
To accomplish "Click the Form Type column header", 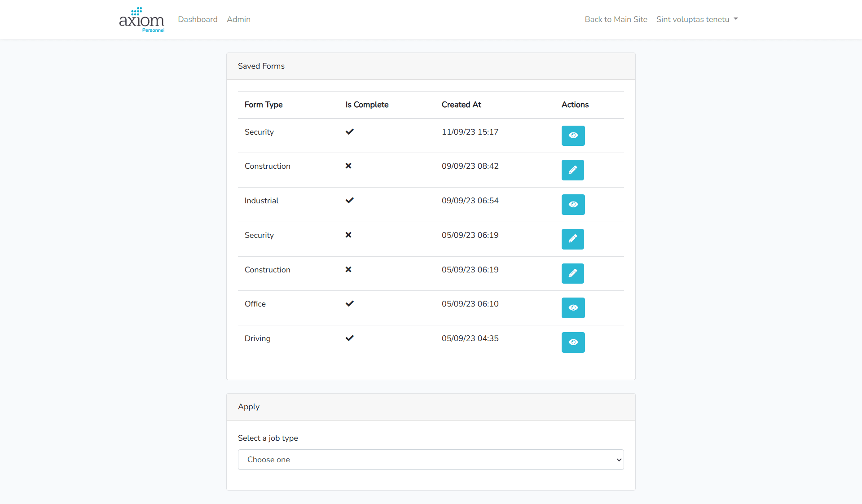I will tap(264, 105).
